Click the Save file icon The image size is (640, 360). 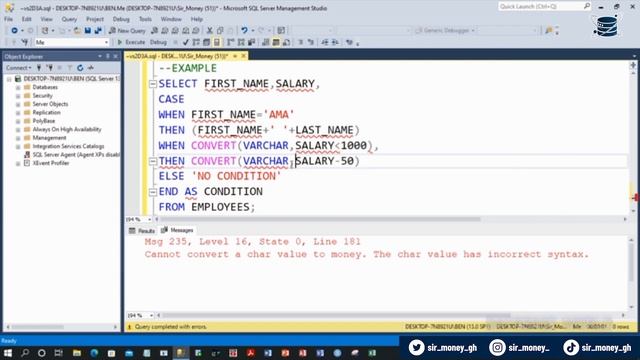(x=88, y=31)
